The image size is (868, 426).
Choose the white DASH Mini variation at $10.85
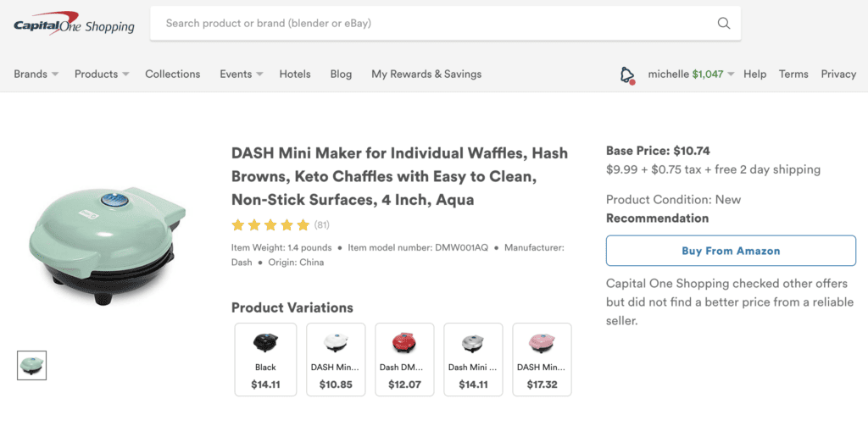336,359
